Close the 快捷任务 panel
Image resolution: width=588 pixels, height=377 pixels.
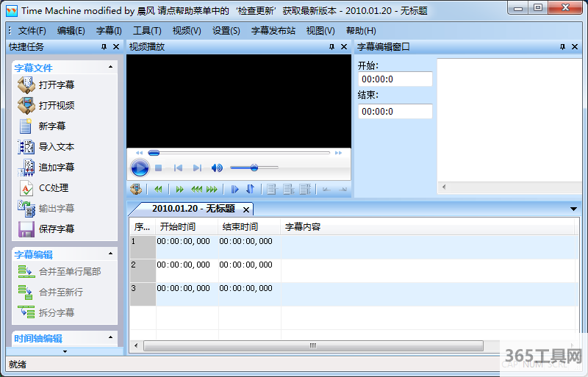click(x=116, y=47)
